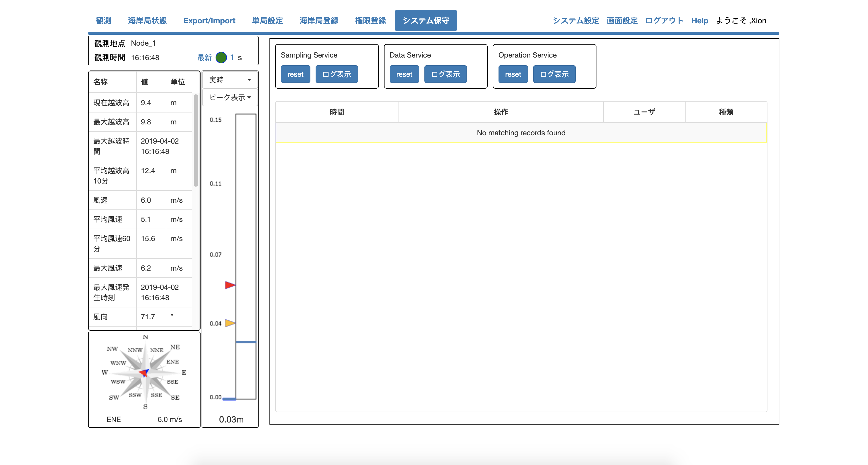Show the Data Service log
The image size is (868, 465).
tap(445, 74)
